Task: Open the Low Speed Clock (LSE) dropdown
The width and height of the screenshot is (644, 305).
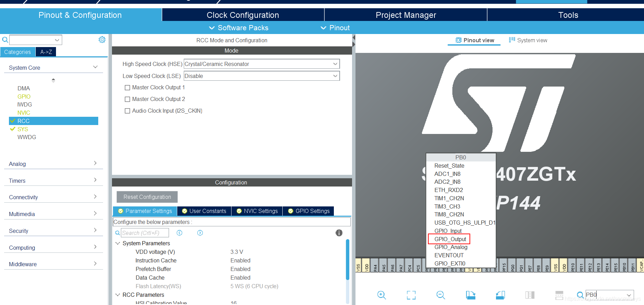Action: click(262, 76)
